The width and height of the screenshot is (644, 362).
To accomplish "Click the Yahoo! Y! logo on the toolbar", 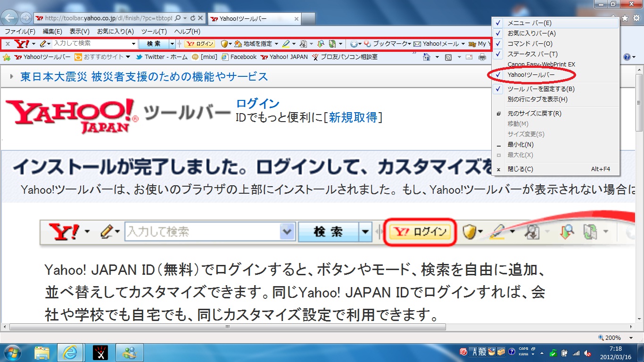I will click(22, 44).
